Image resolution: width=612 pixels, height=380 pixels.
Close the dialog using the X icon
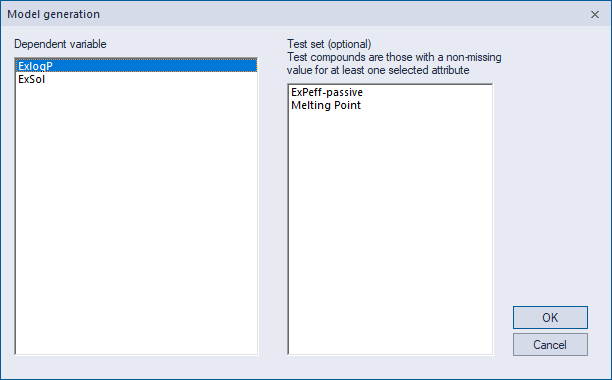[595, 14]
